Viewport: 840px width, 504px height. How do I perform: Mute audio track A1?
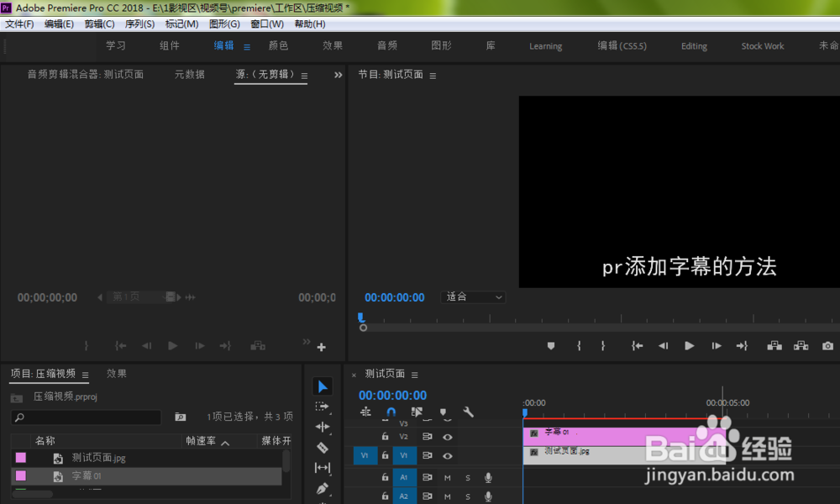448,478
